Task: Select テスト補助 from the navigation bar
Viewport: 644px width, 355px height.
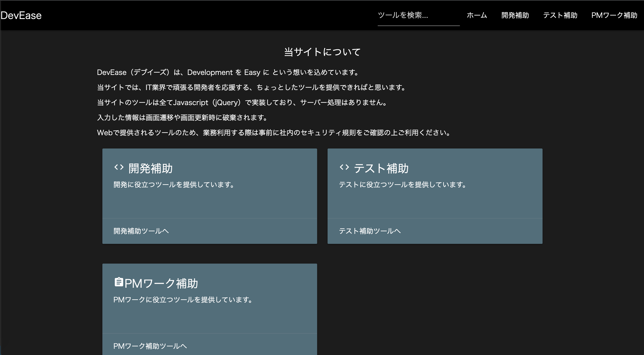Action: 560,16
